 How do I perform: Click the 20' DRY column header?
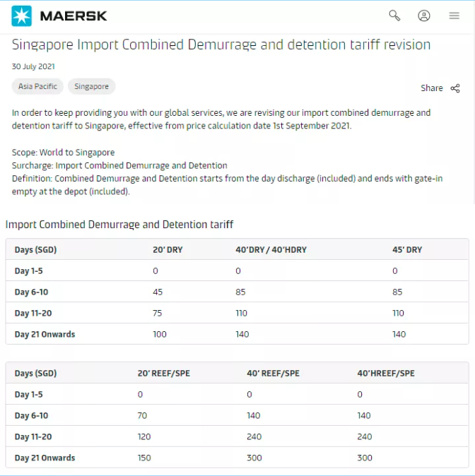(x=168, y=250)
